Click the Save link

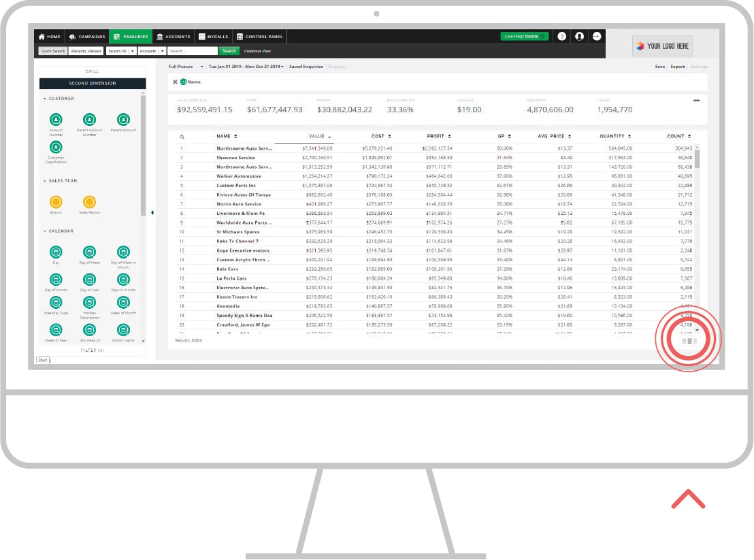[x=660, y=67]
